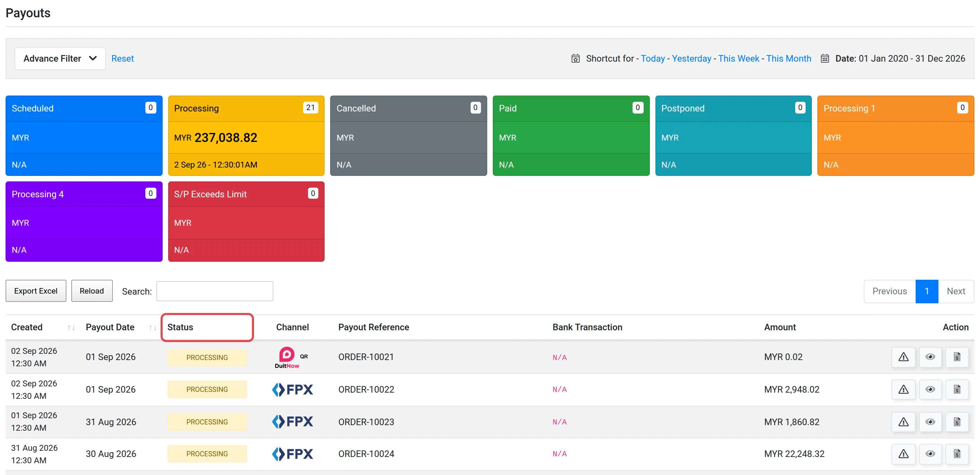Filter by Processing 1 card
The image size is (980, 475).
[x=896, y=135]
